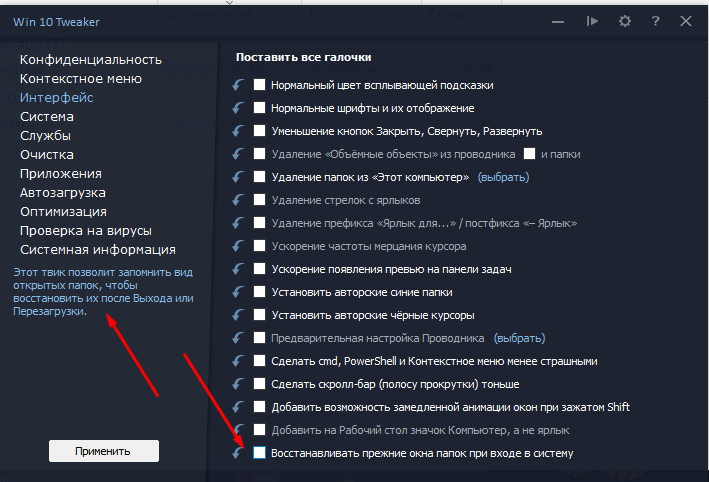
Task: Click undo arrow for Установить авторские синие папки
Action: (238, 292)
